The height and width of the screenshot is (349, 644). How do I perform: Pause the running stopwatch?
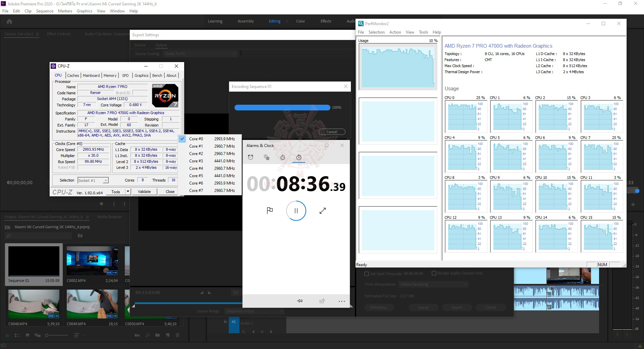[x=296, y=211]
